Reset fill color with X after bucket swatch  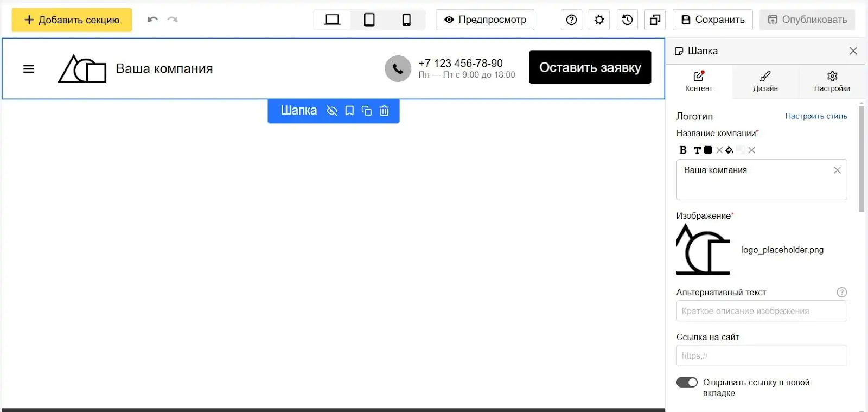click(x=751, y=150)
